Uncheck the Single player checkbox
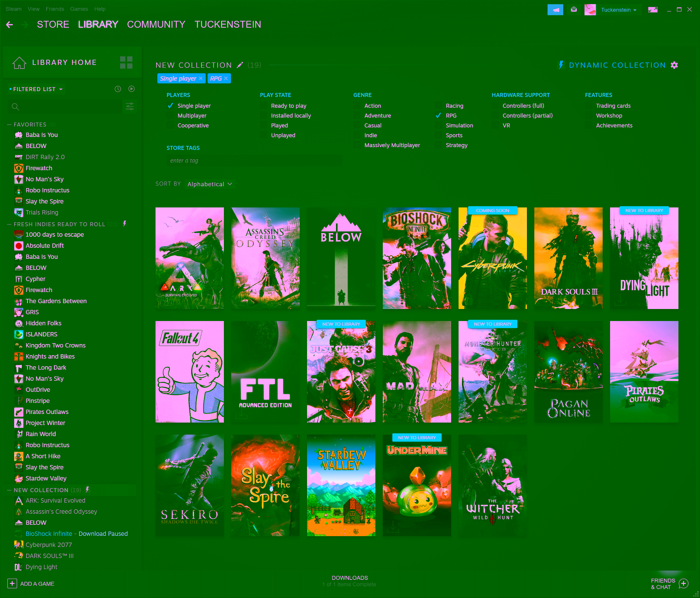Viewport: 700px width, 598px height. click(171, 106)
